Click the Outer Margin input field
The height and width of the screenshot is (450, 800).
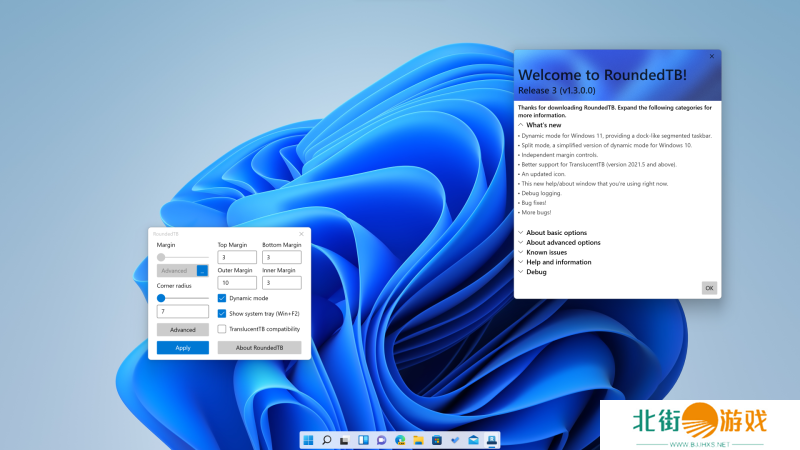pyautogui.click(x=237, y=283)
